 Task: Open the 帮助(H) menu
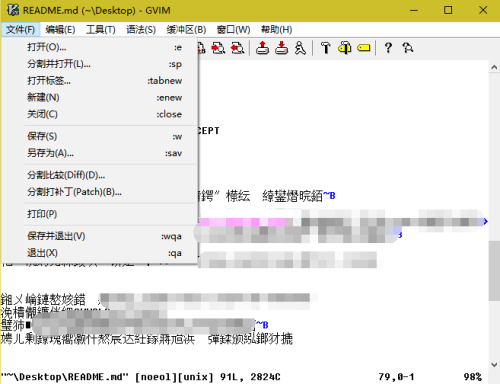pyautogui.click(x=277, y=30)
